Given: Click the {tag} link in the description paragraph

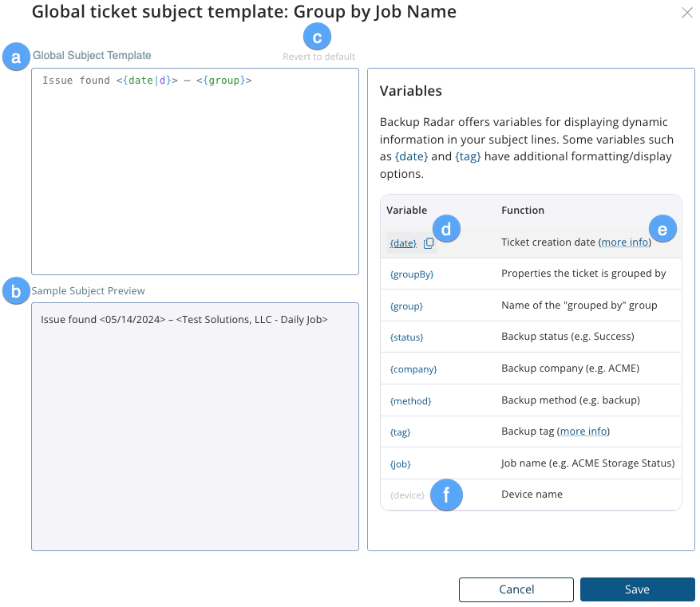Looking at the screenshot, I should 468,156.
